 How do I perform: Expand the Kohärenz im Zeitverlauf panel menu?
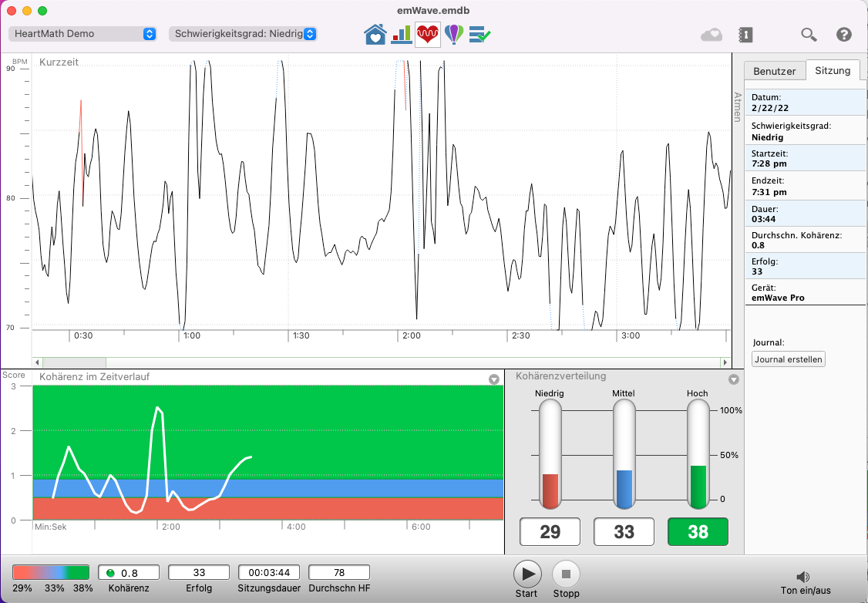[494, 379]
